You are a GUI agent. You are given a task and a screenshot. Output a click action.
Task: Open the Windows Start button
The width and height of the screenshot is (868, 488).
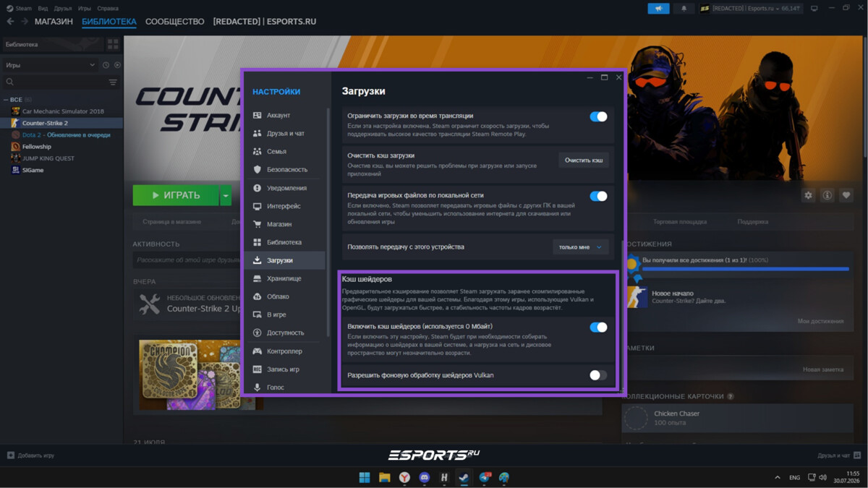pos(365,478)
